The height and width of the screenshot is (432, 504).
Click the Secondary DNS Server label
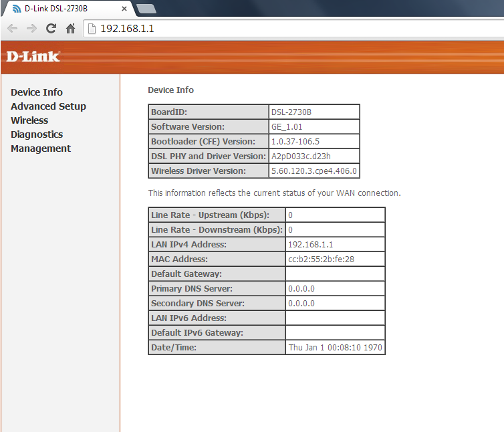point(198,304)
